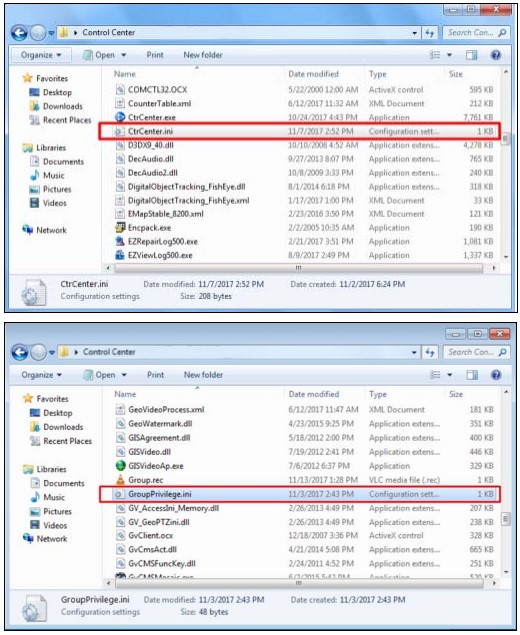Select GroupPrivilege.ini file row
Viewport: 520px width, 635px height.
tap(300, 494)
